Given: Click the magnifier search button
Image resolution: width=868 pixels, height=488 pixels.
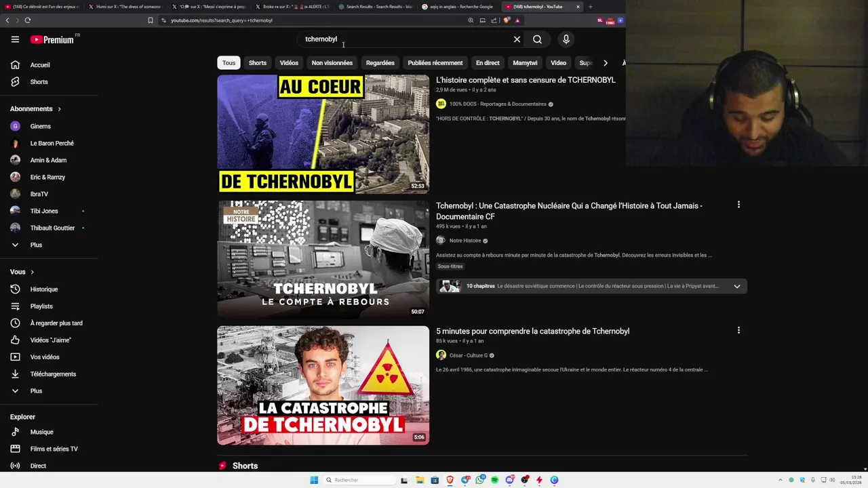Looking at the screenshot, I should coord(537,39).
